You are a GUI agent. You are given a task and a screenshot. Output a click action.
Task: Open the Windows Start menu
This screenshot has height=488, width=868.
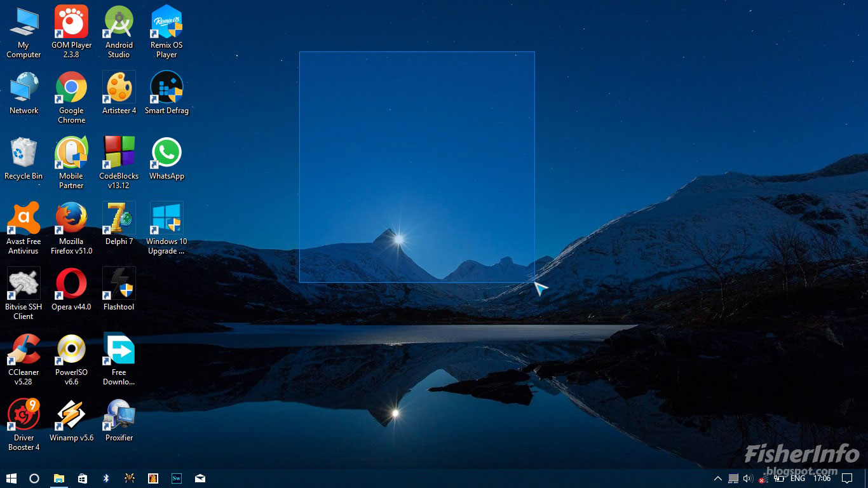pos(11,478)
